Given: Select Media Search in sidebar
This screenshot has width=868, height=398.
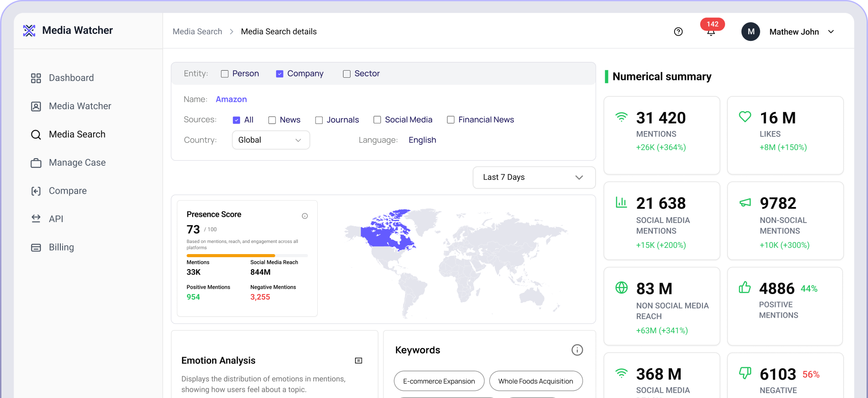Looking at the screenshot, I should click(77, 134).
